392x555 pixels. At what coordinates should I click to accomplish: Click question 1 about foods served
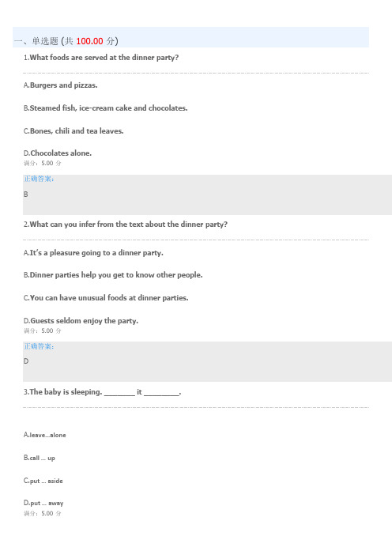[101, 58]
